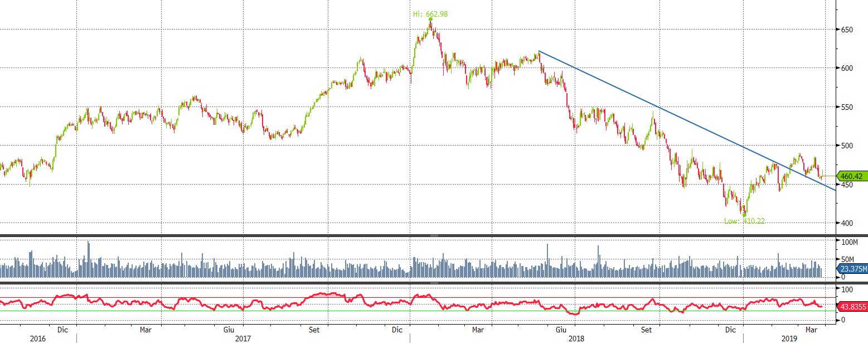The height and width of the screenshot is (343, 868).
Task: Click the Set label in the 2018 section
Action: pyautogui.click(x=646, y=330)
